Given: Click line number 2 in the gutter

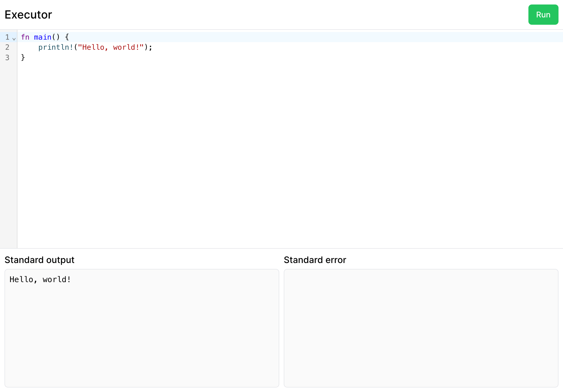Looking at the screenshot, I should 7,47.
